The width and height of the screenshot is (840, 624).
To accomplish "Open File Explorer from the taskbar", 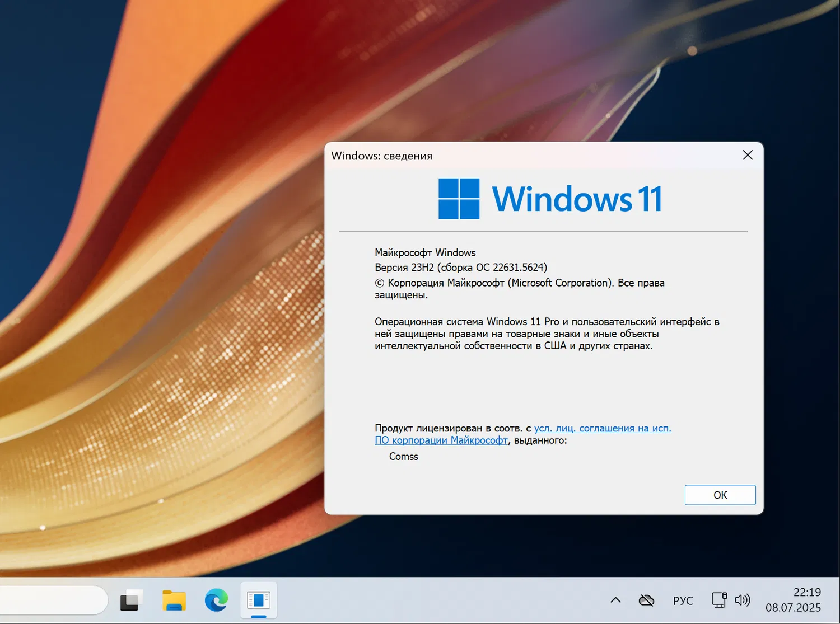I will tap(174, 600).
